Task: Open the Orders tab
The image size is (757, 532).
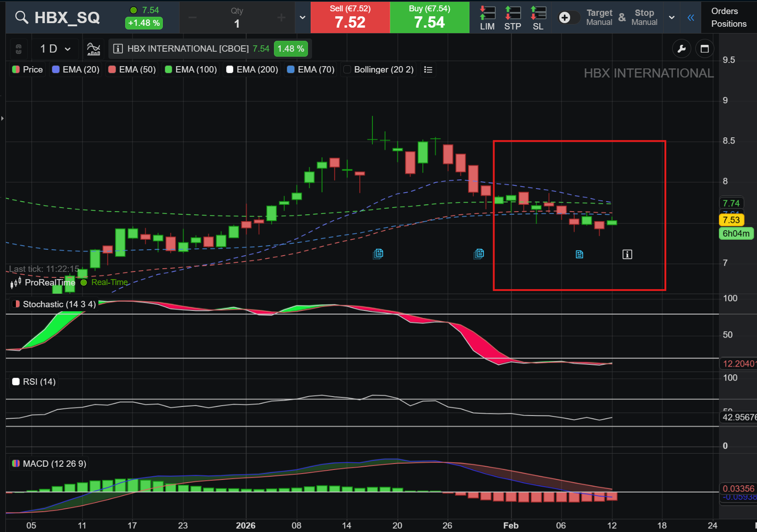Action: [x=724, y=11]
